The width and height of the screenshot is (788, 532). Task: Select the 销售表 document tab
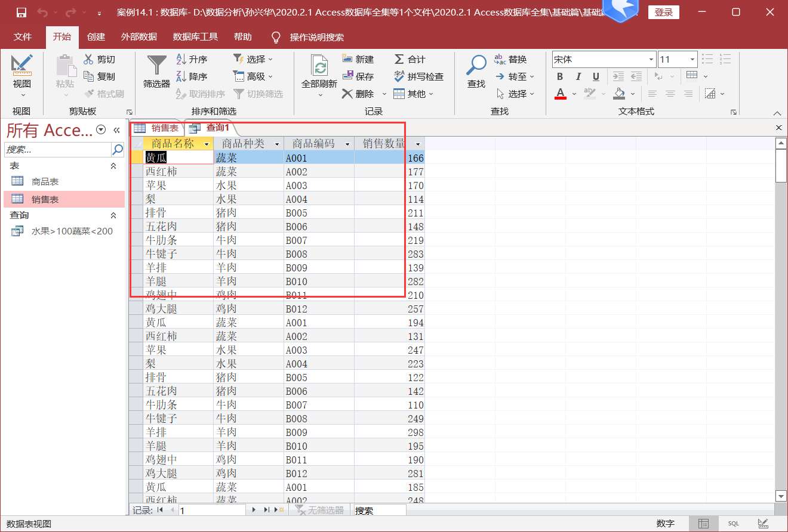(157, 128)
